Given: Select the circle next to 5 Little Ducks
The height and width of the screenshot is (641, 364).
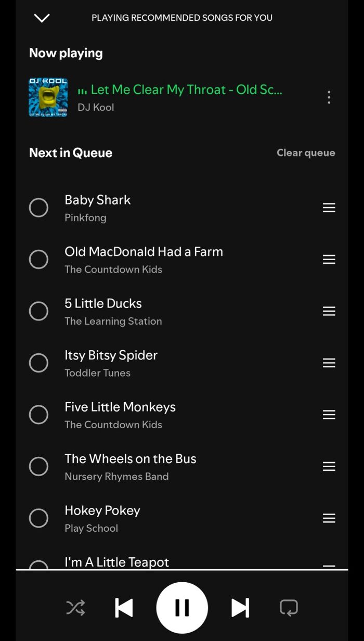Looking at the screenshot, I should (38, 311).
